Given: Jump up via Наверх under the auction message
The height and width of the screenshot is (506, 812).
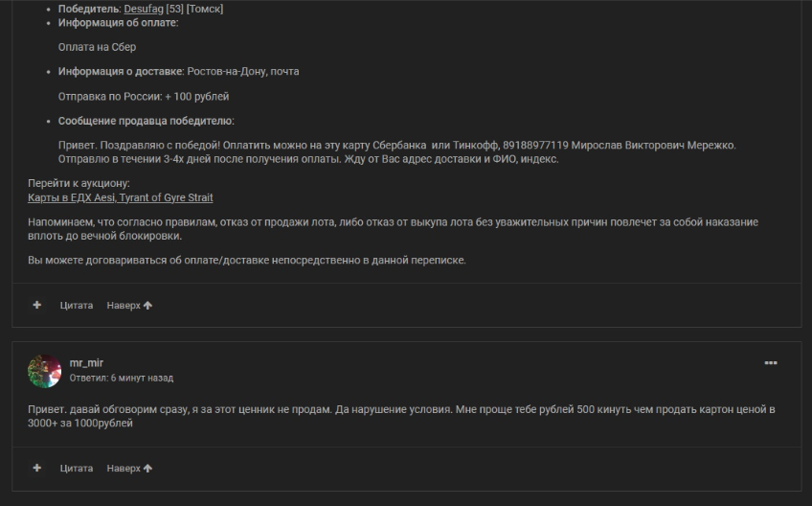Looking at the screenshot, I should [x=129, y=305].
